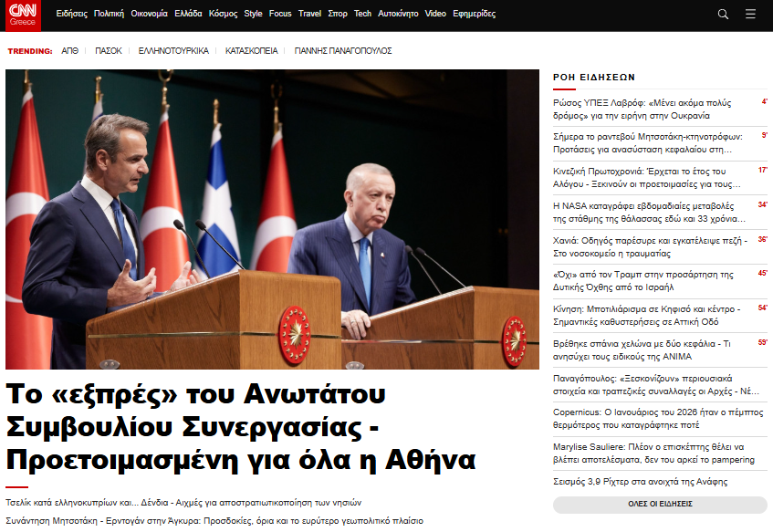This screenshot has width=773, height=532.
Task: Click the Mitsotakis Erdogan lead photo
Action: tap(272, 219)
